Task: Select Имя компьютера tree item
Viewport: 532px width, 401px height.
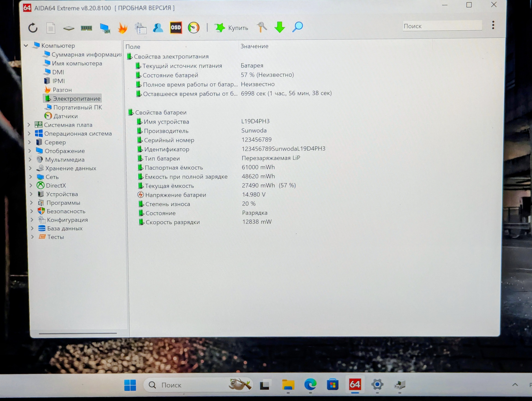Action: (x=73, y=63)
